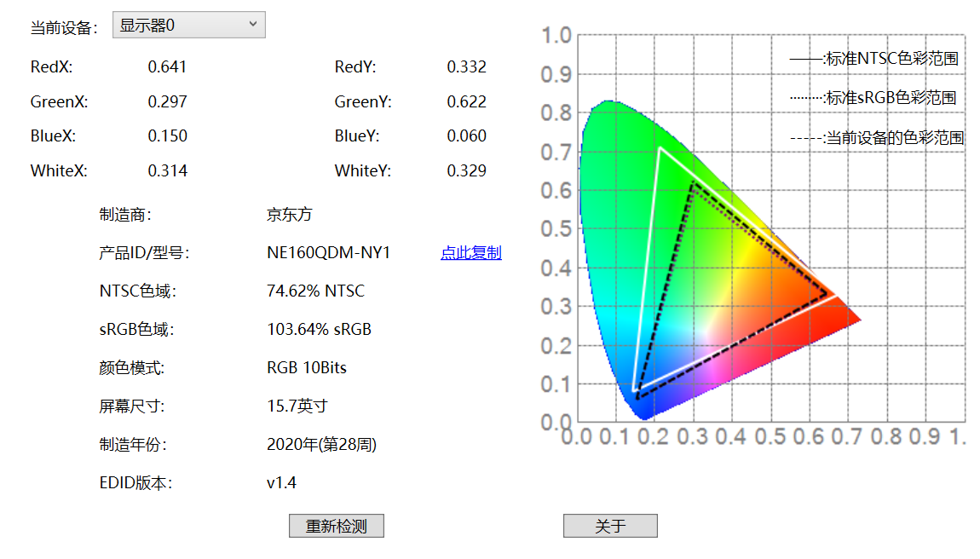This screenshot has width=980, height=559.
Task: Click the RedX value 0.641
Action: [167, 65]
